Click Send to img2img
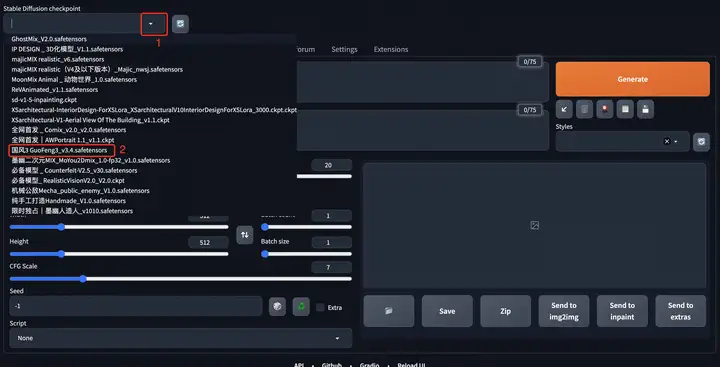 tap(564, 311)
